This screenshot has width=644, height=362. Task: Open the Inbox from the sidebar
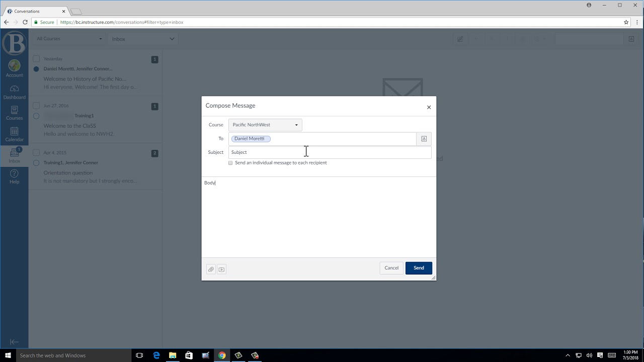point(14,155)
